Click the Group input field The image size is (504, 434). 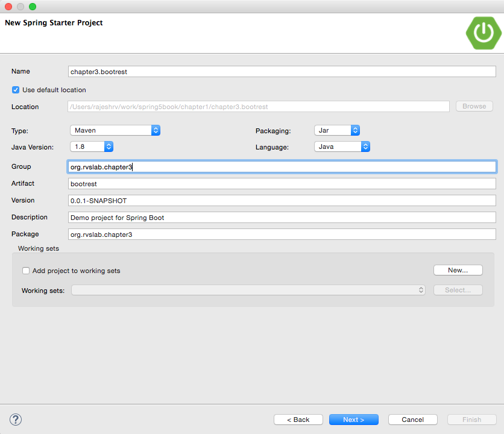tap(282, 167)
